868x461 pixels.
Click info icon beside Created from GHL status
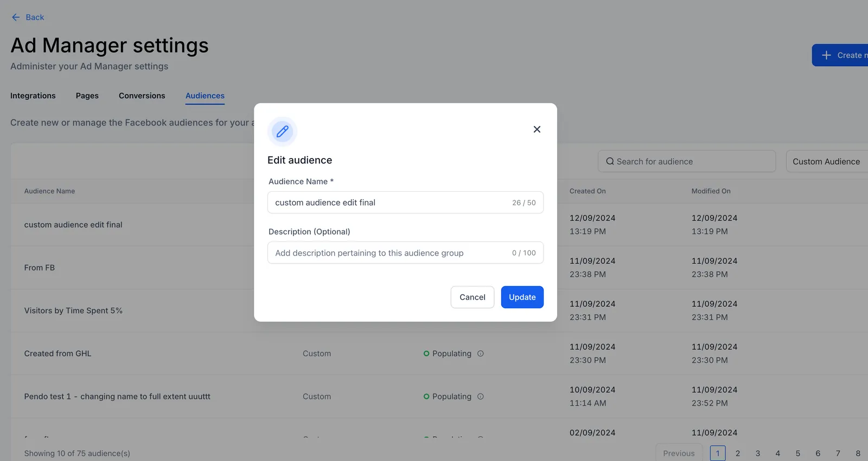[x=480, y=353]
